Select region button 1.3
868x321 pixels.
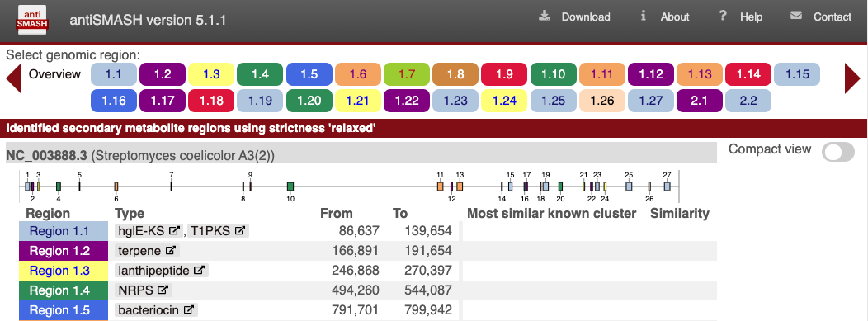pyautogui.click(x=211, y=74)
